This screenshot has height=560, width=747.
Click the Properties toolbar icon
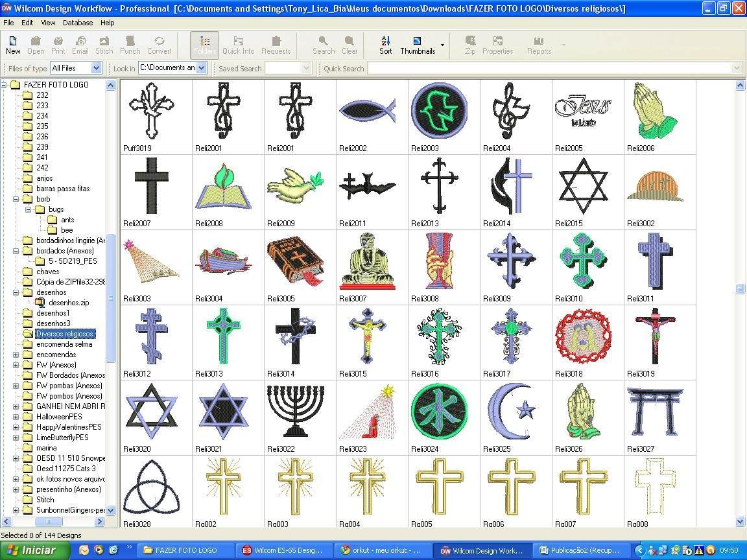tap(497, 45)
